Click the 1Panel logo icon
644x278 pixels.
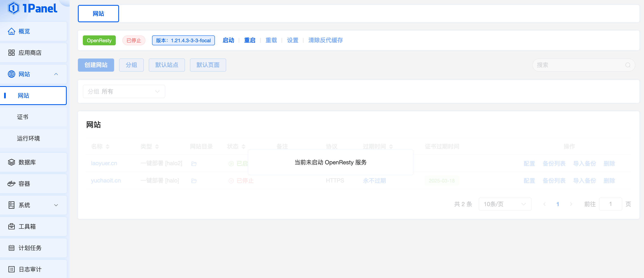(x=14, y=8)
